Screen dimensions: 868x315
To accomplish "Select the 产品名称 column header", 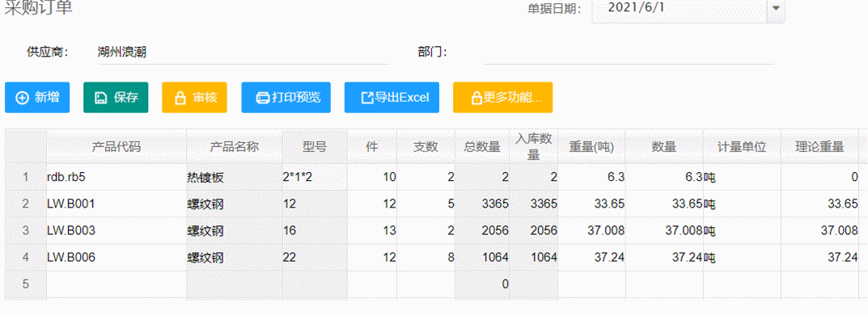I will [x=234, y=147].
